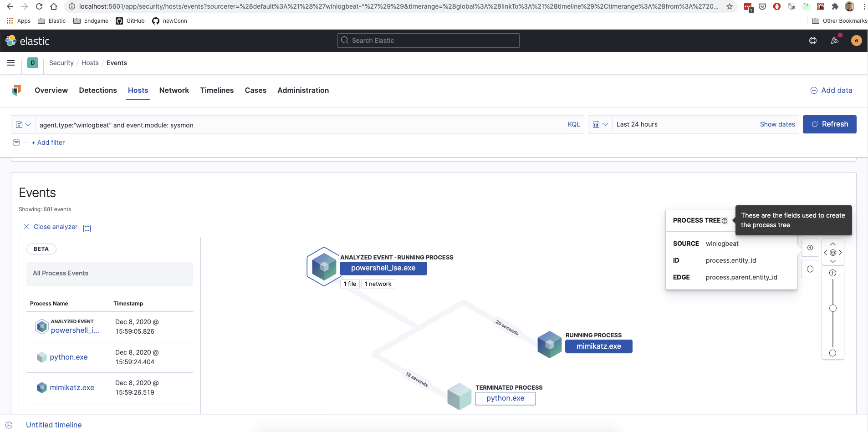Click the Process Name column header
This screenshot has height=432, width=868.
pos(49,304)
